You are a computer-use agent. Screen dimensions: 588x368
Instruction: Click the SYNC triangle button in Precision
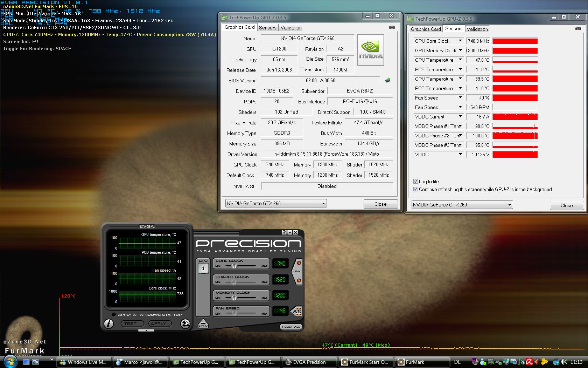click(x=203, y=323)
